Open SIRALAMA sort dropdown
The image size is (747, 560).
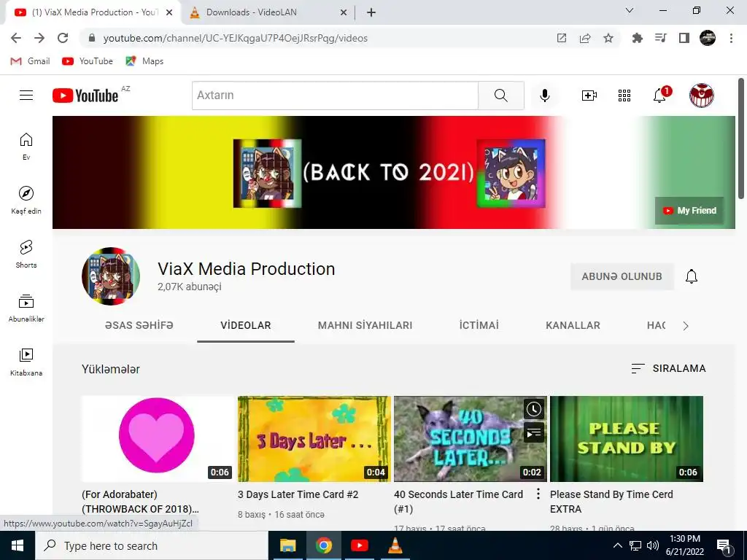668,368
